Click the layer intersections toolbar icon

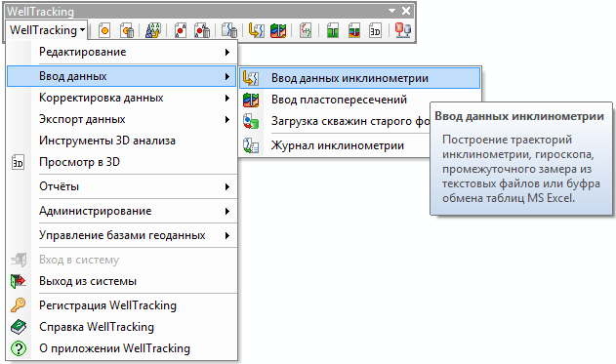(x=278, y=30)
